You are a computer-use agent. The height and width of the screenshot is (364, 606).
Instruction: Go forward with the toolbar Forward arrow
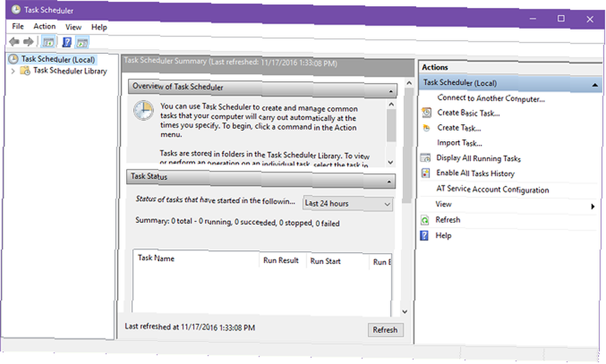tap(28, 41)
